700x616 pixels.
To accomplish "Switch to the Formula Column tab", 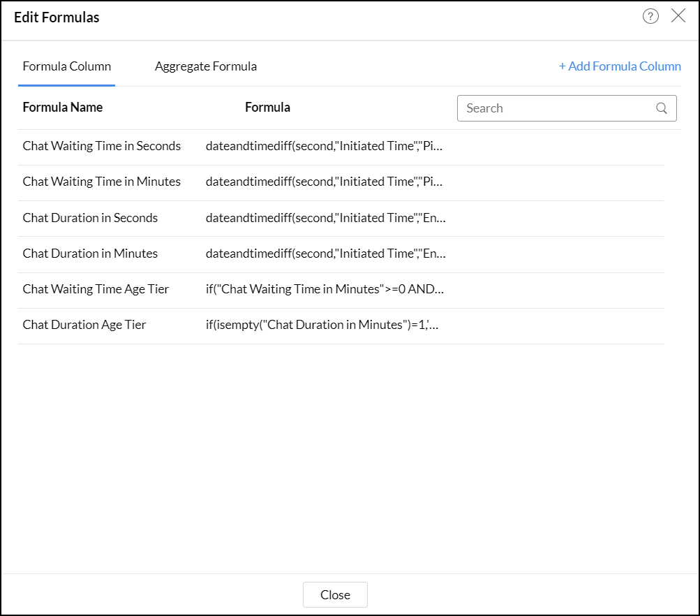I will point(67,66).
